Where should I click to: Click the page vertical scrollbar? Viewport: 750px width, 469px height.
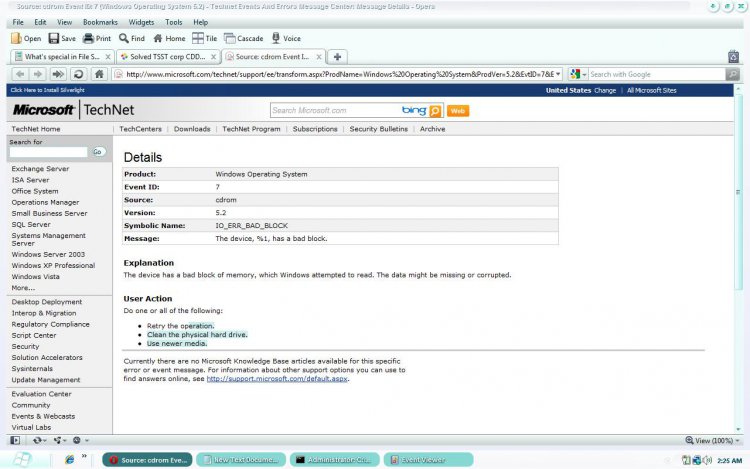738,192
